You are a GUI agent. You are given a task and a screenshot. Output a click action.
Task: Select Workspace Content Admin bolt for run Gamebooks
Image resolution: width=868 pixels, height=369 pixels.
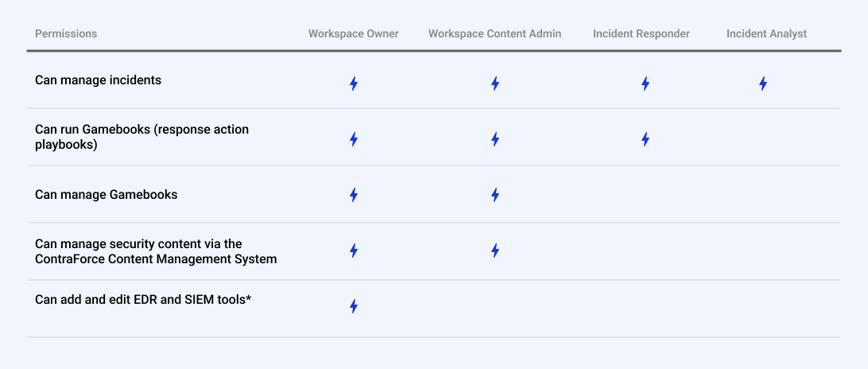click(x=494, y=139)
